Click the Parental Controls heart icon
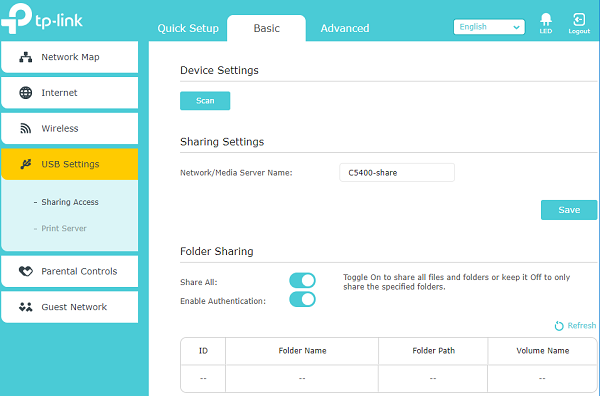This screenshot has width=600, height=396. coord(26,271)
